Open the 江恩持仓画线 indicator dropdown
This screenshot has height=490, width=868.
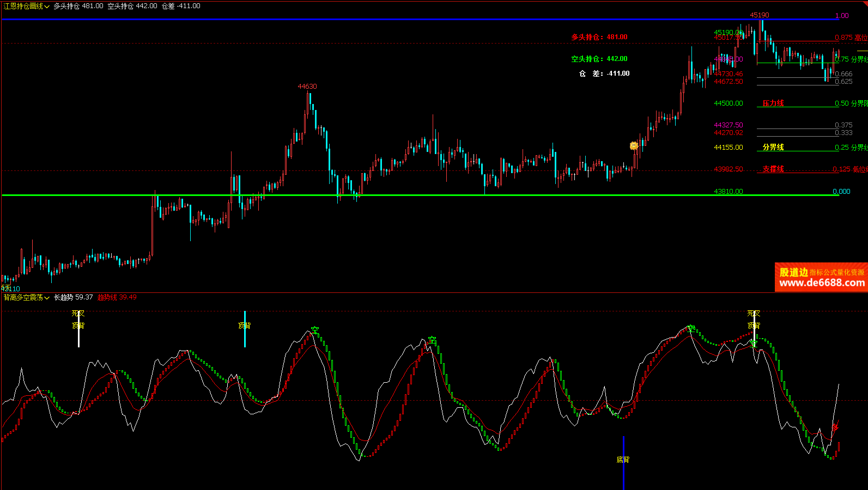tap(27, 7)
